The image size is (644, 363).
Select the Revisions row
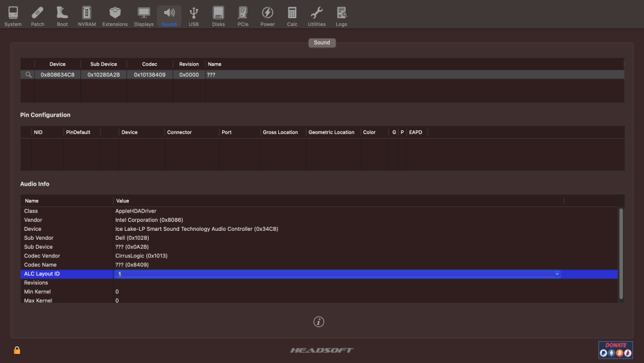pos(319,283)
